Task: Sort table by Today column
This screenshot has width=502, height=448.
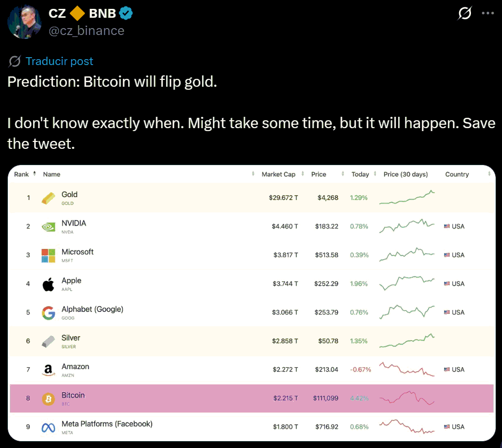Action: [x=360, y=174]
